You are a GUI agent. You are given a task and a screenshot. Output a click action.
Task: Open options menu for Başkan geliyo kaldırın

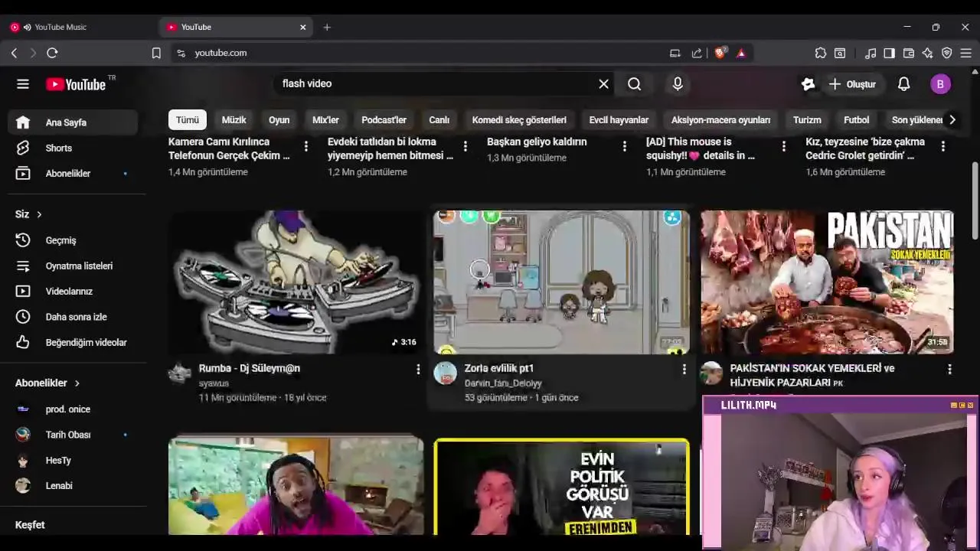[x=624, y=146]
